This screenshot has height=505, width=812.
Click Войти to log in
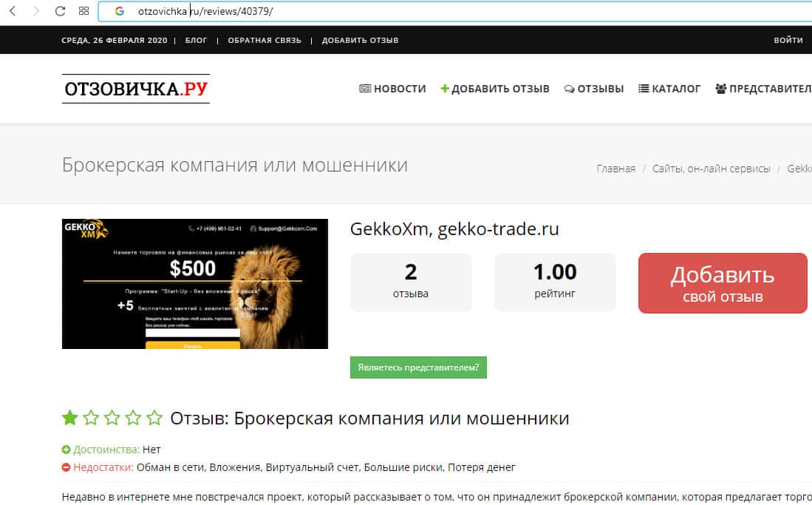tap(788, 40)
